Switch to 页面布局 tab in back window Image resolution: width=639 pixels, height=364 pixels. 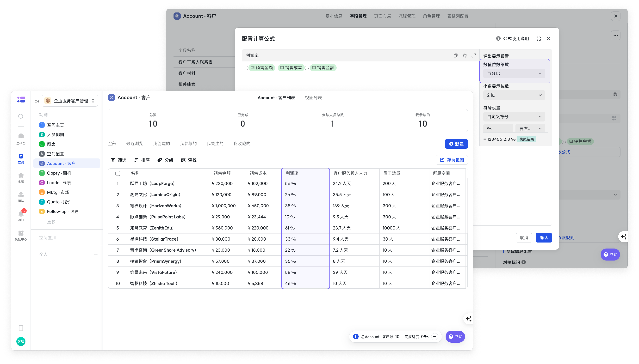click(x=382, y=16)
